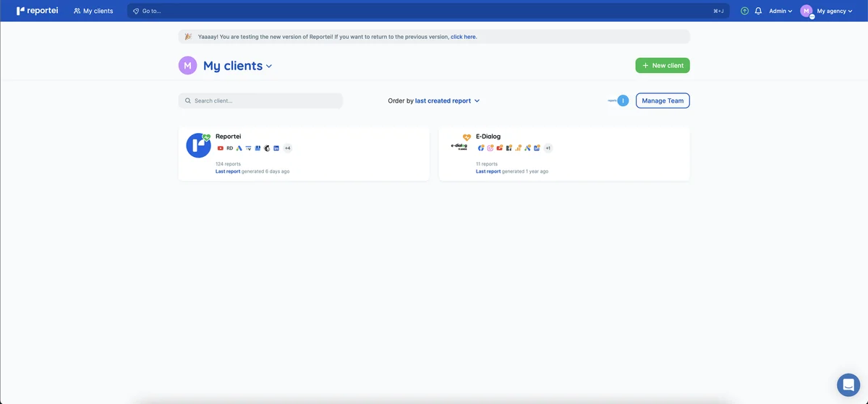Open the Reportei client logo
The width and height of the screenshot is (868, 404).
[x=198, y=145]
